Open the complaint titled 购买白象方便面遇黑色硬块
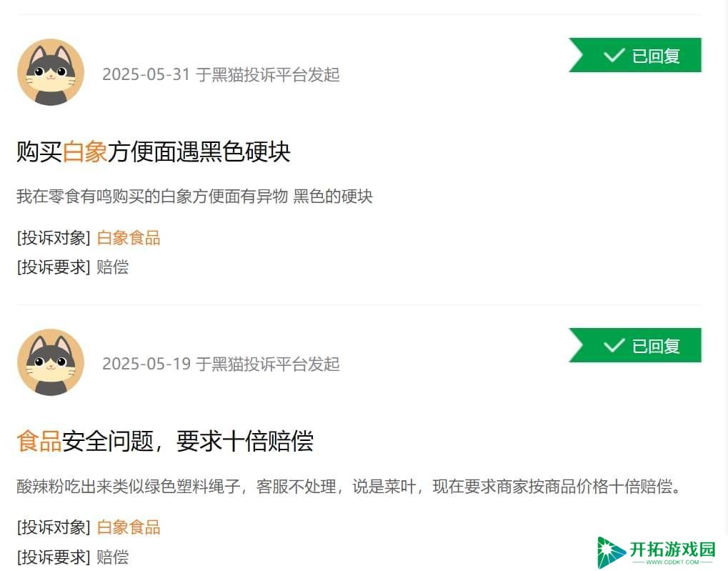 coord(153,152)
